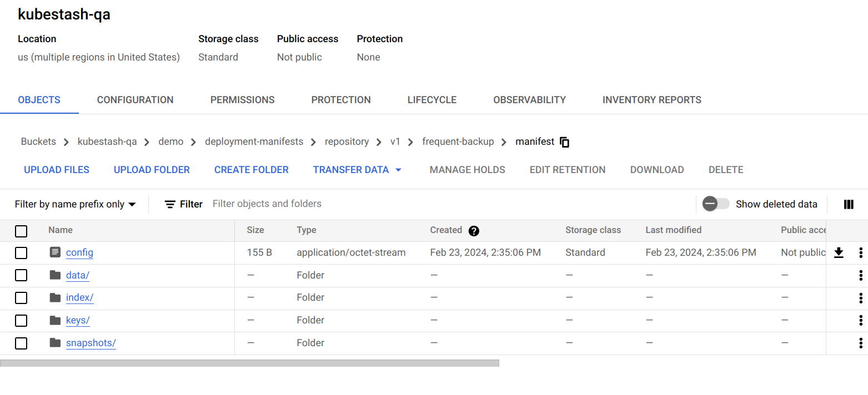This screenshot has height=395, width=868.
Task: Open the data/ folder link
Action: point(78,275)
